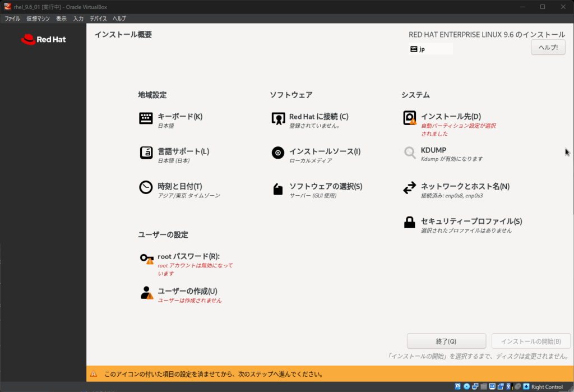Screen dimensions: 574x392
Task: Open the Red Hat に接続 certificate icon
Action: (278, 118)
